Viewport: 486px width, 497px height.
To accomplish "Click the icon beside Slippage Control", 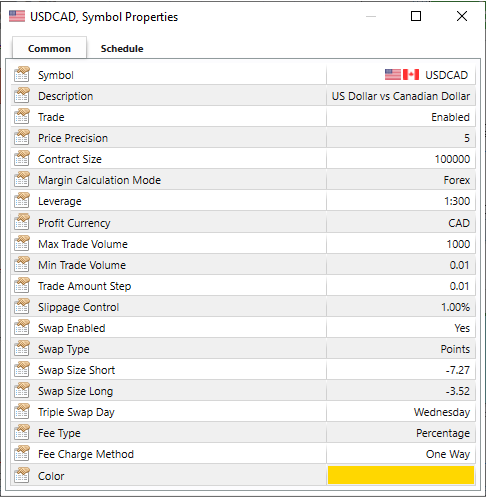I will point(22,306).
